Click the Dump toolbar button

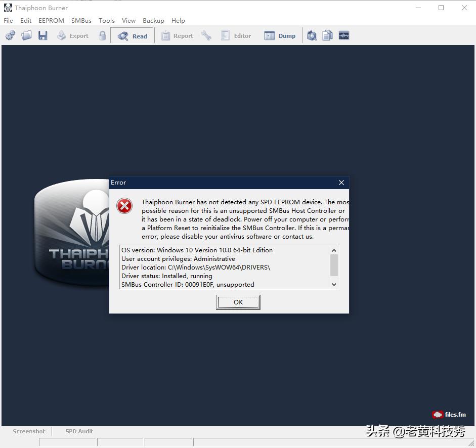coord(280,36)
